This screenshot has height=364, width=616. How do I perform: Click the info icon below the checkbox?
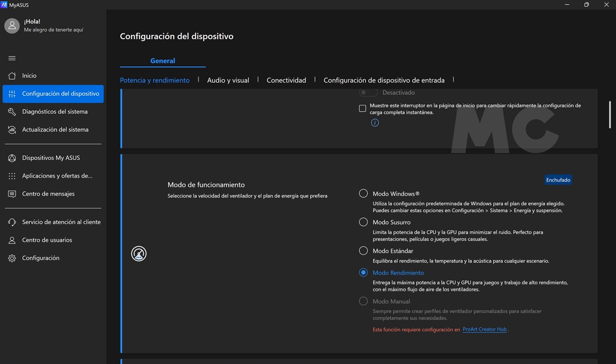[x=375, y=123]
